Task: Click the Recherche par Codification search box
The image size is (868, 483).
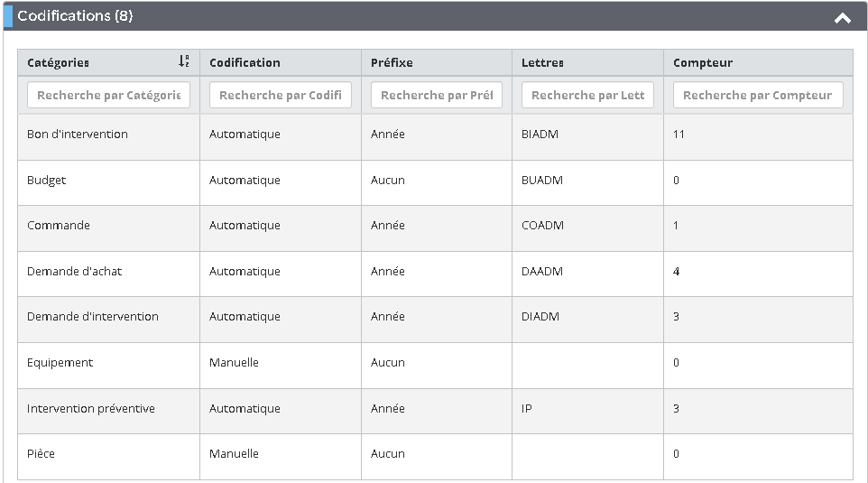Action: point(281,95)
